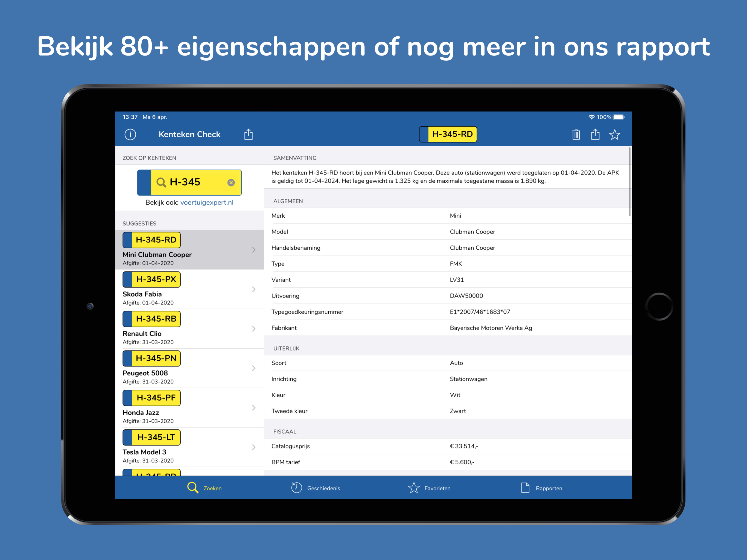Tap share icon in left panel header

(x=249, y=135)
